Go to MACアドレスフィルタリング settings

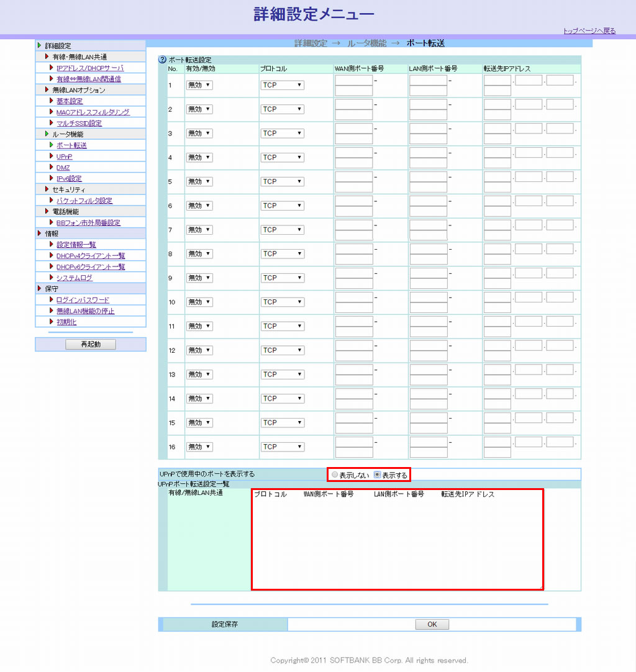click(93, 112)
